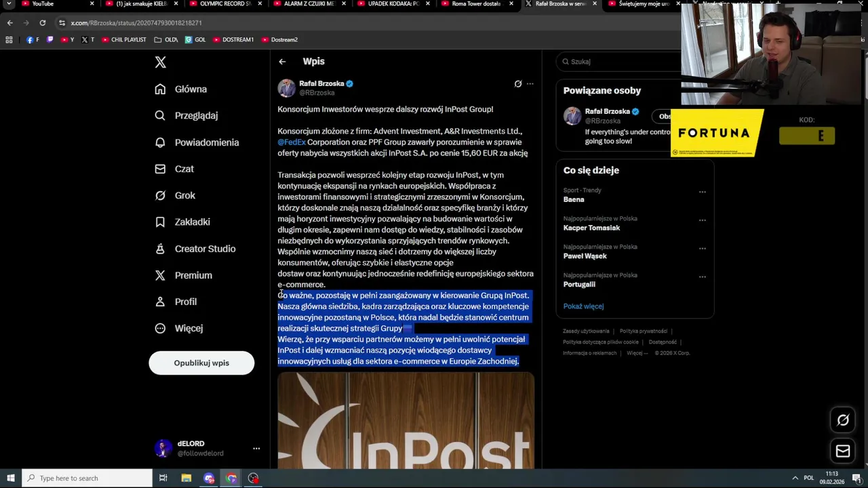This screenshot has height=488, width=868.
Task: Open account switcher dots beside dELORD
Action: tap(256, 449)
